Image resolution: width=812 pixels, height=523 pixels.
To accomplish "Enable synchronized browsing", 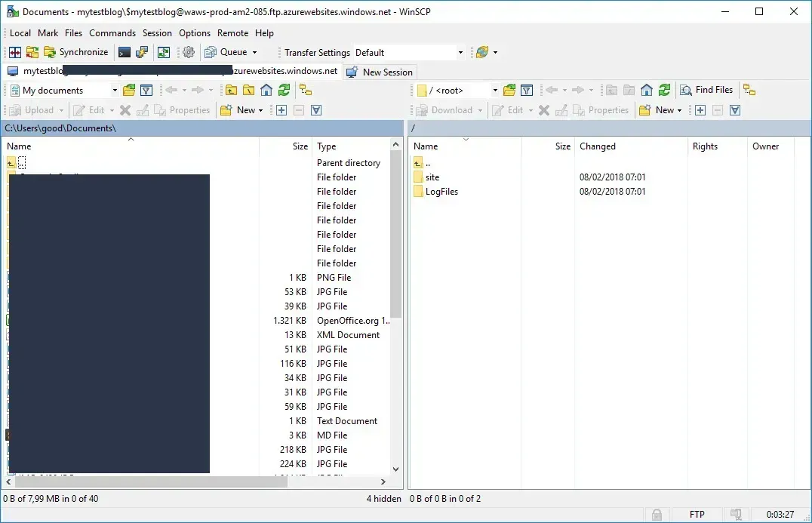I will point(306,89).
